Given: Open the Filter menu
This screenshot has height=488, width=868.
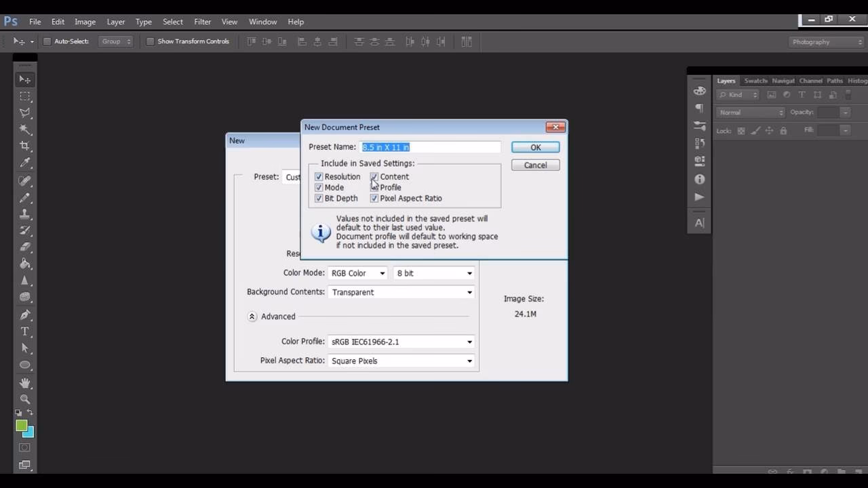Looking at the screenshot, I should coord(202,21).
